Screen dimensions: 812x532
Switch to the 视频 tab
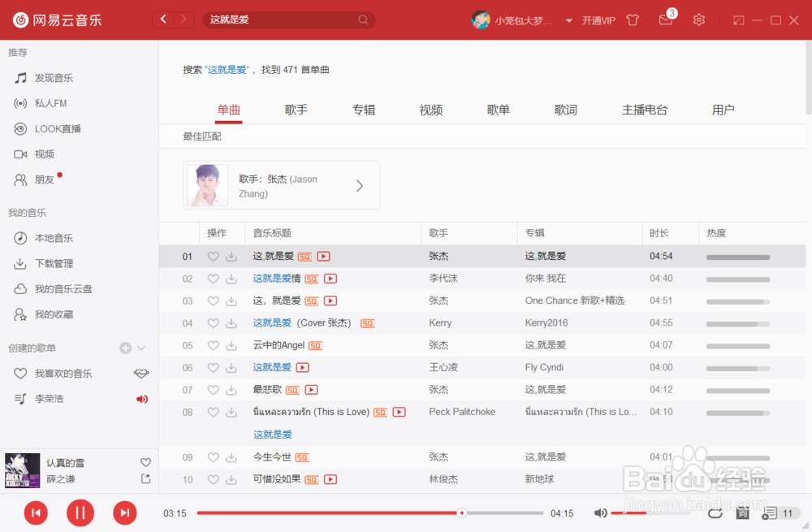[x=431, y=110]
